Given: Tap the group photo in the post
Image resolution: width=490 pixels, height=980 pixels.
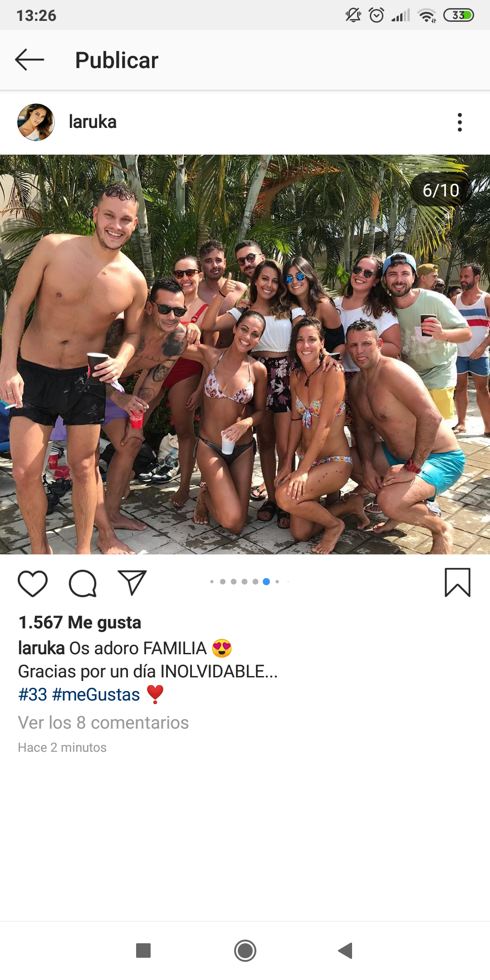Looking at the screenshot, I should coord(245,354).
